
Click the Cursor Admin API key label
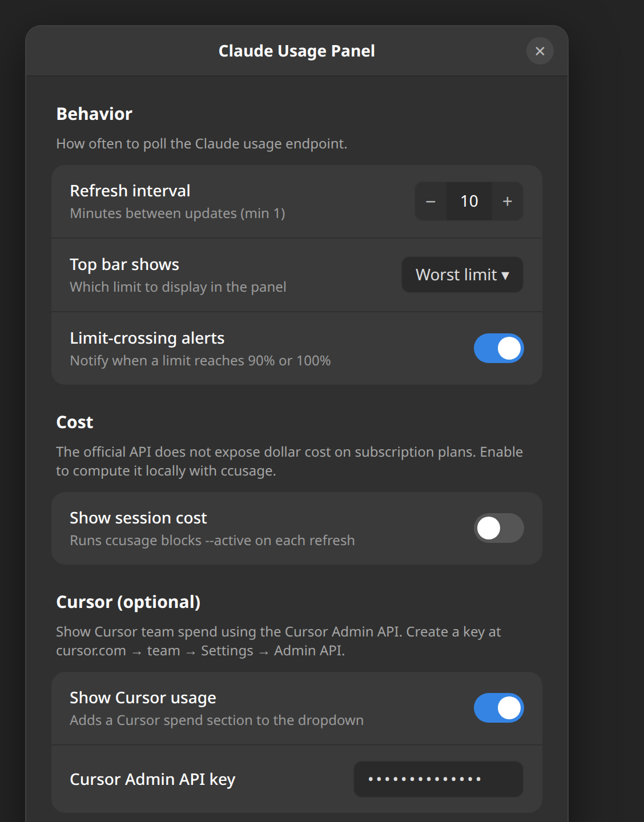pos(152,779)
